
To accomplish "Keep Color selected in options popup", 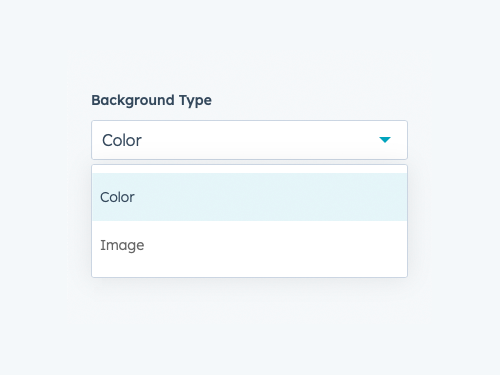I will coord(249,197).
